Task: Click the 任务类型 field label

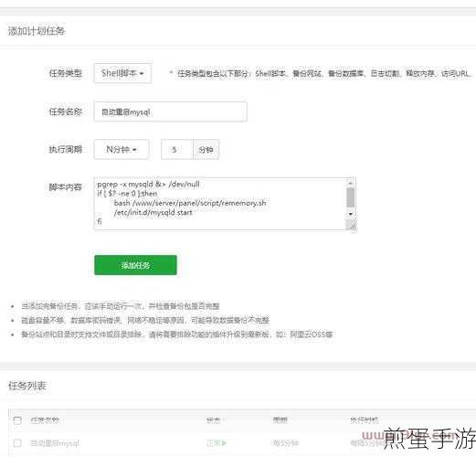Action: pos(66,73)
